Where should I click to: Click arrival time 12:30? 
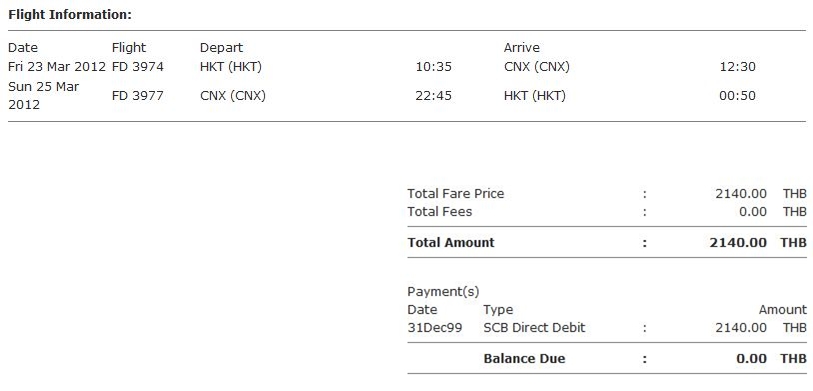[737, 67]
